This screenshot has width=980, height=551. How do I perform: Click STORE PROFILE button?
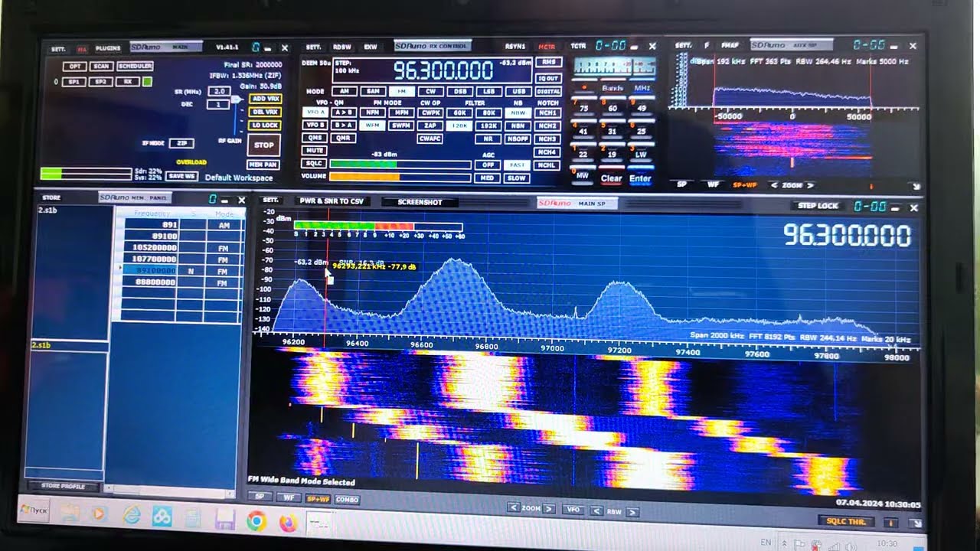tap(64, 486)
